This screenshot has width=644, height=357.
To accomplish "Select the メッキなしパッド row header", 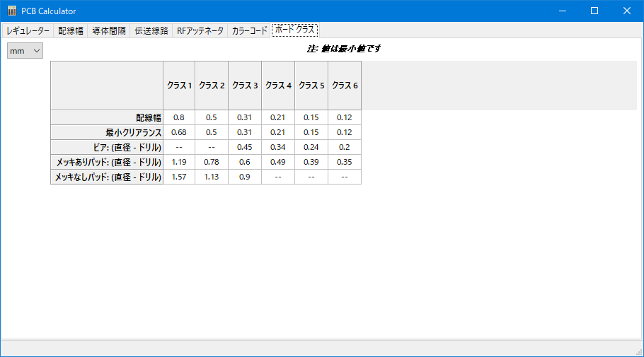I will pos(107,177).
